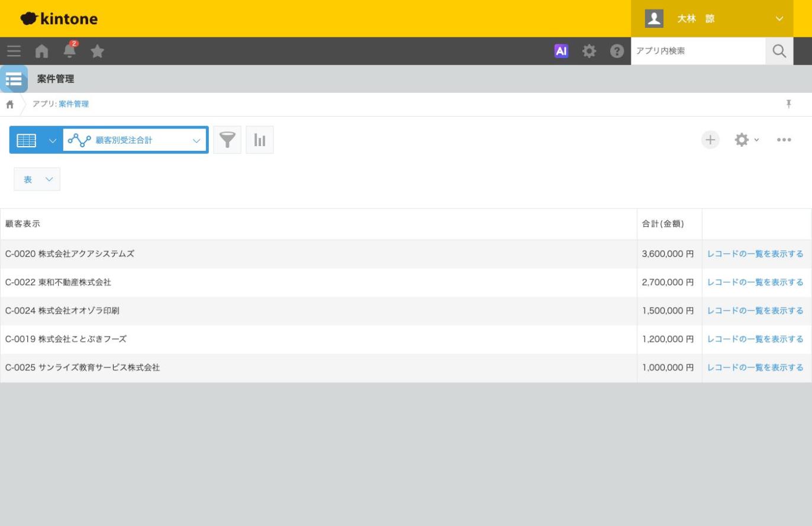Open the 案件管理 breadcrumb link
The width and height of the screenshot is (812, 526).
[x=74, y=104]
